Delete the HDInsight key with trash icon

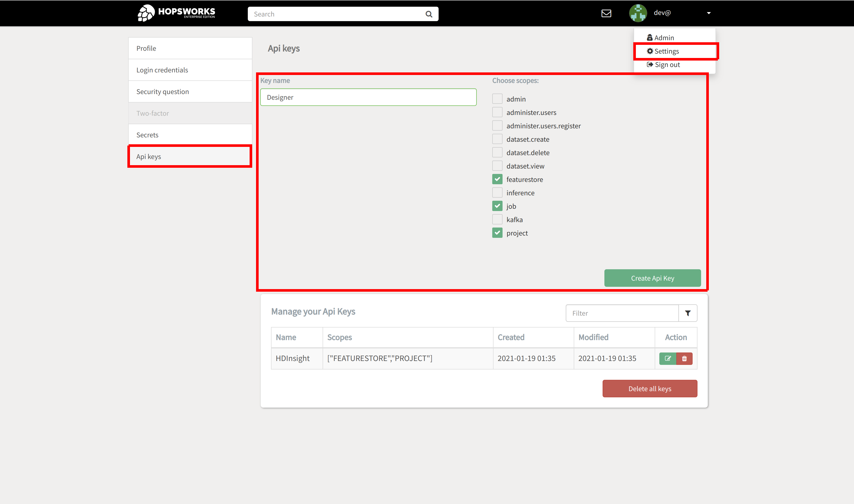point(684,359)
